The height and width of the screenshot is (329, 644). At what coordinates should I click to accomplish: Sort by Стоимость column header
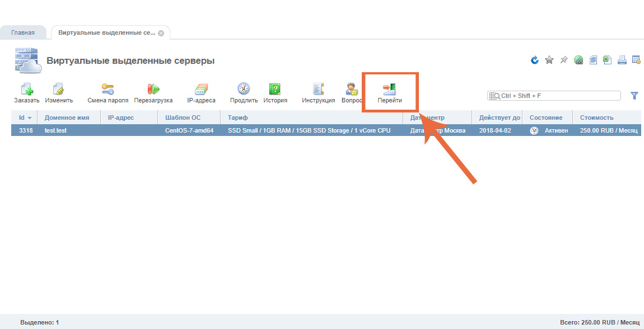pyautogui.click(x=606, y=117)
